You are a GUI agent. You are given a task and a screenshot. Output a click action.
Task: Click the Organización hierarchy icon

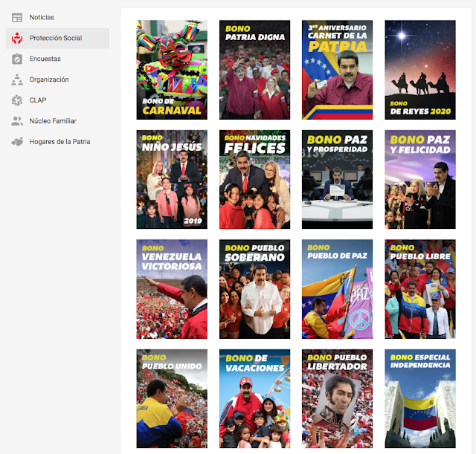coord(17,80)
